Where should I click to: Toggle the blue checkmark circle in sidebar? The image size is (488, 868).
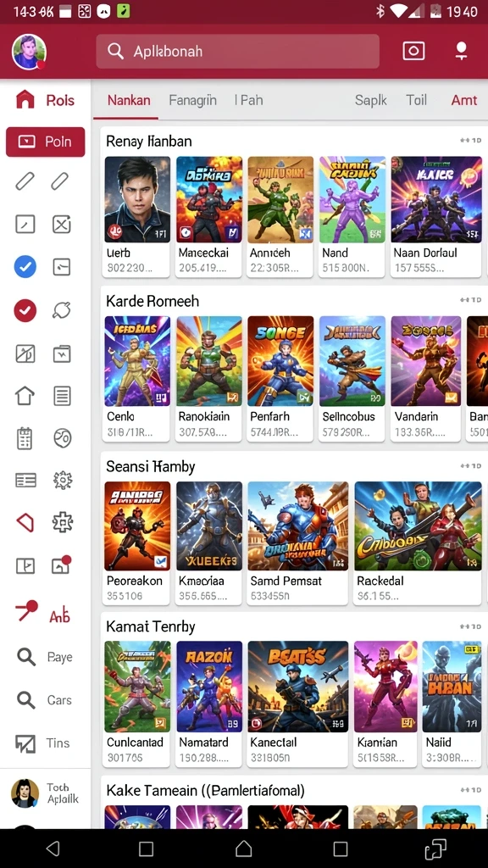point(25,267)
